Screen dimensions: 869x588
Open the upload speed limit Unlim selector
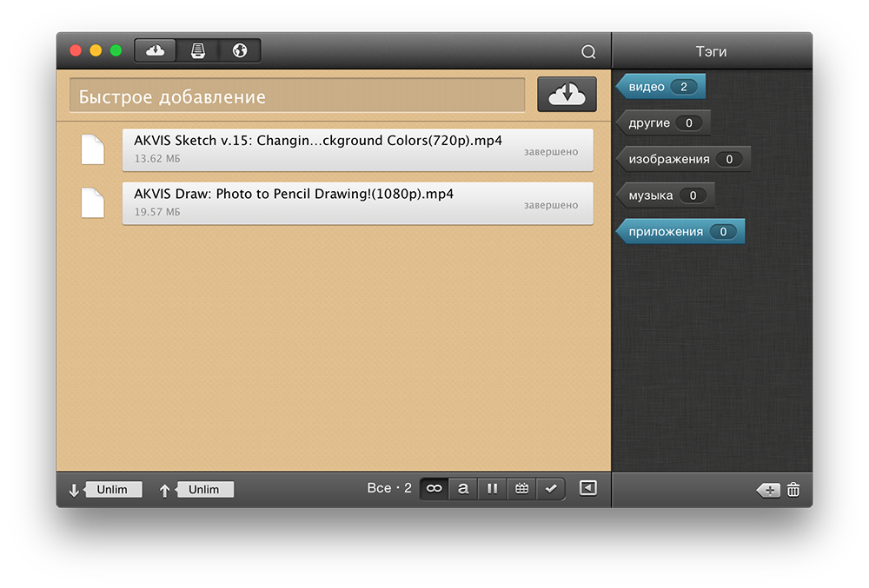pos(204,490)
